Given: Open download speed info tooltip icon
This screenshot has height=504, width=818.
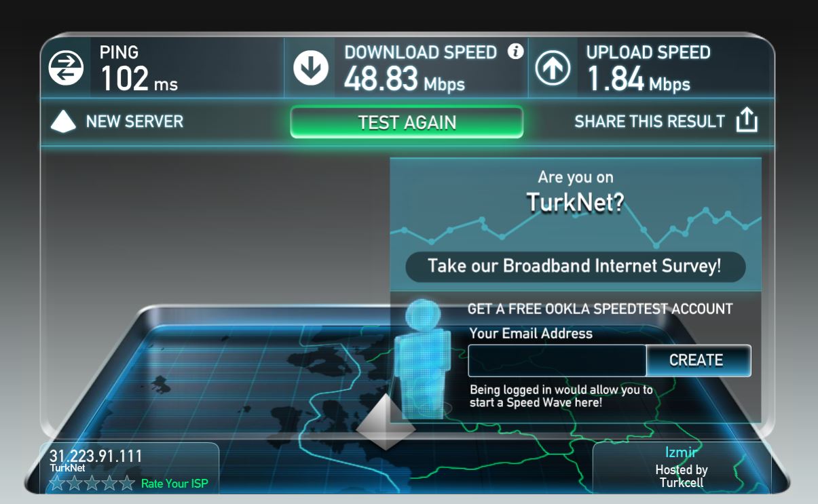Looking at the screenshot, I should [x=516, y=51].
